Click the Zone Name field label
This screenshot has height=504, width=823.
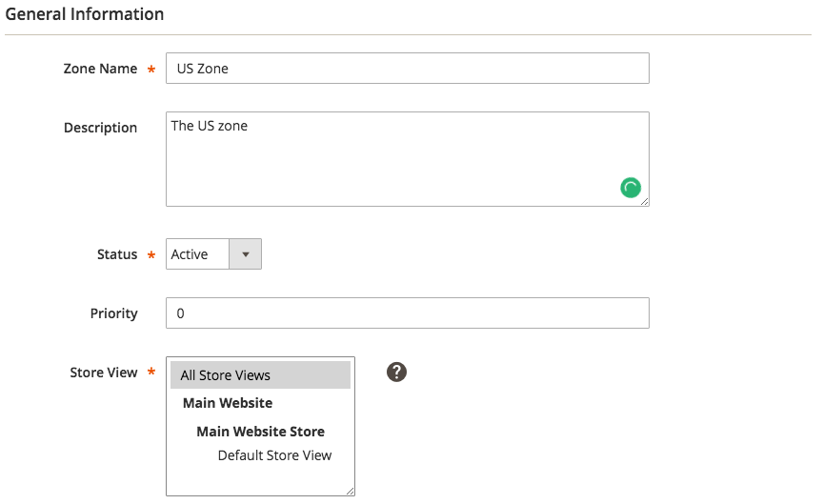coord(100,69)
